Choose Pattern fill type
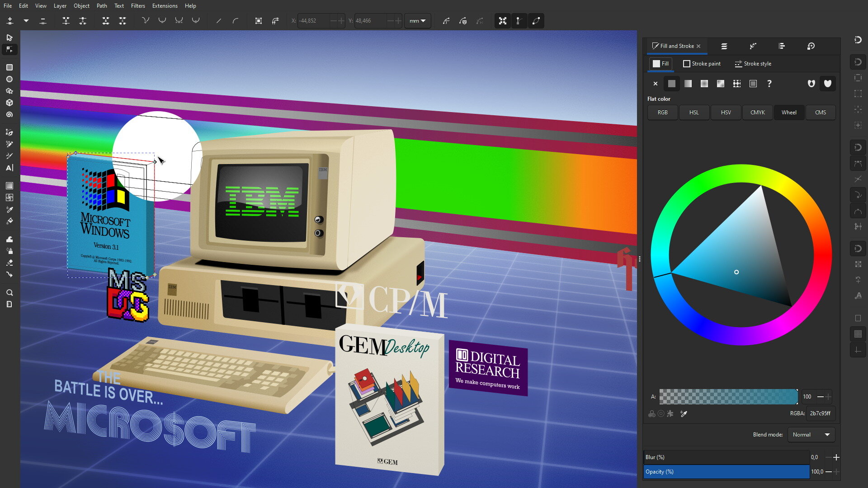Screen dimensions: 868x488 tap(737, 84)
